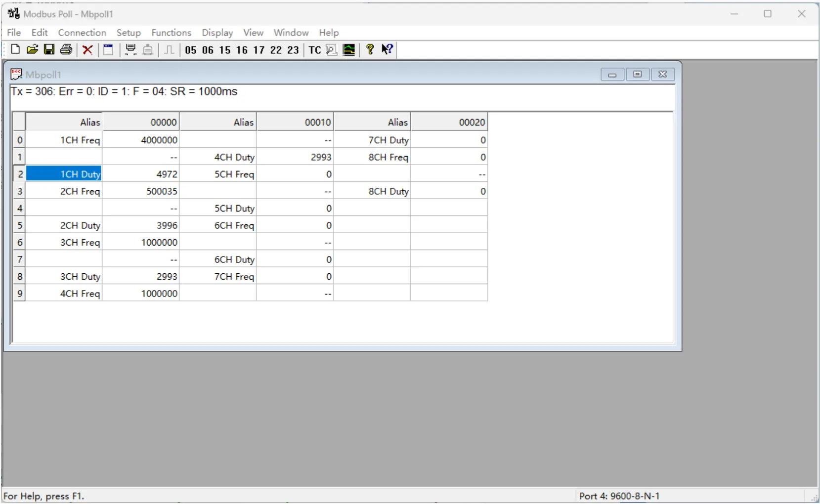
Task: Select function 16 Write Multiple Registers
Action: [241, 50]
